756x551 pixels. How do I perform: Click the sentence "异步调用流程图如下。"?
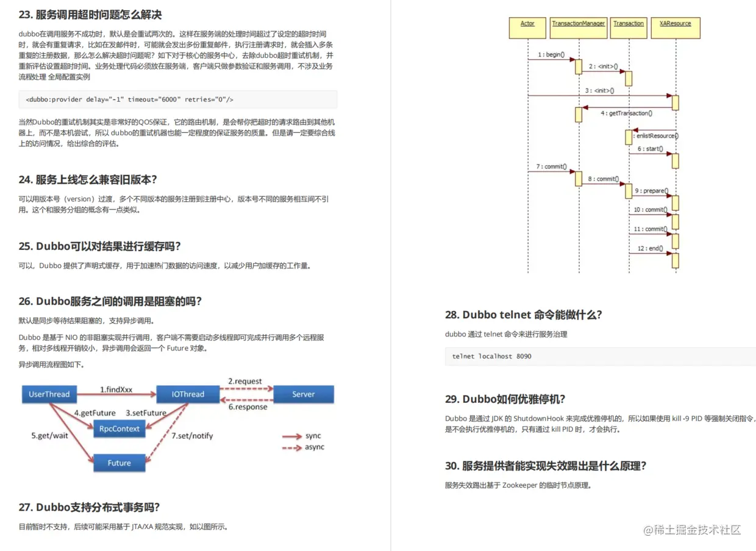(x=52, y=364)
